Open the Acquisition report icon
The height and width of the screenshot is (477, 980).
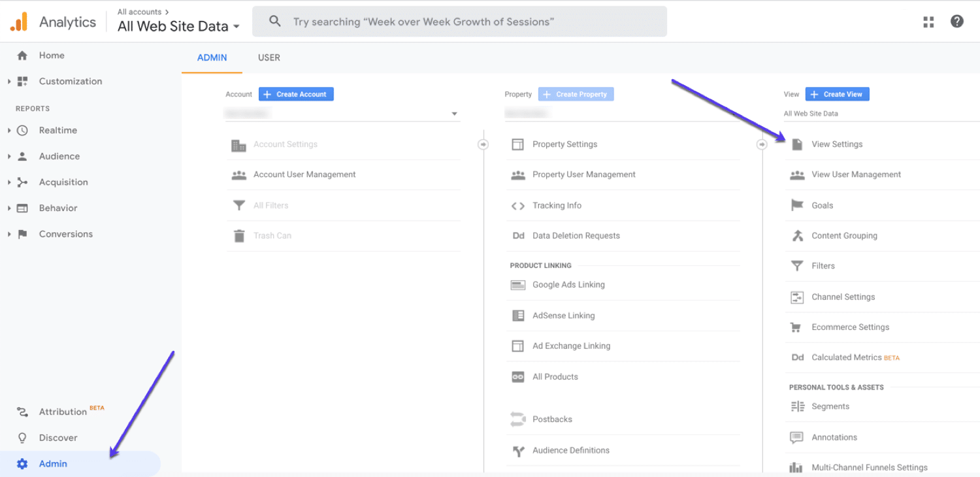pos(22,182)
